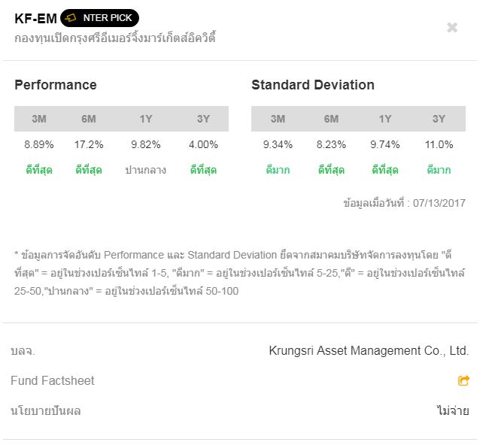Image resolution: width=480 pixels, height=448 pixels.
Task: Click the 17.2% six-month performance value
Action: coord(89,144)
